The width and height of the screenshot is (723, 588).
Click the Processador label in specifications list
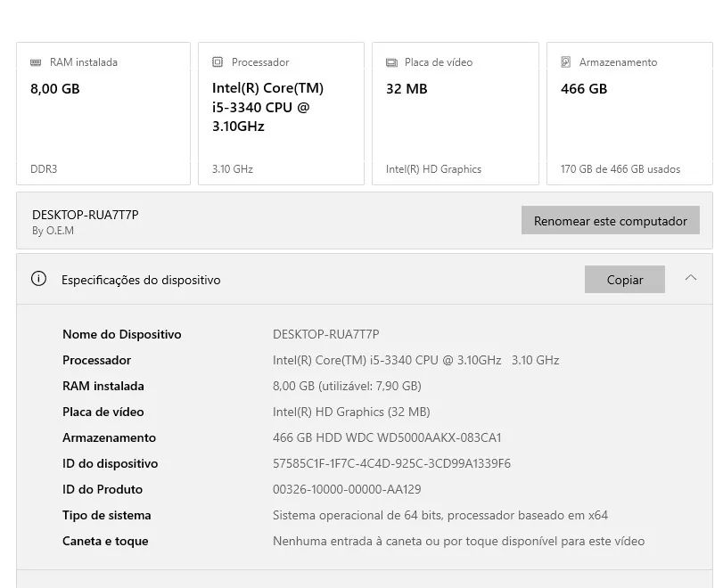97,360
